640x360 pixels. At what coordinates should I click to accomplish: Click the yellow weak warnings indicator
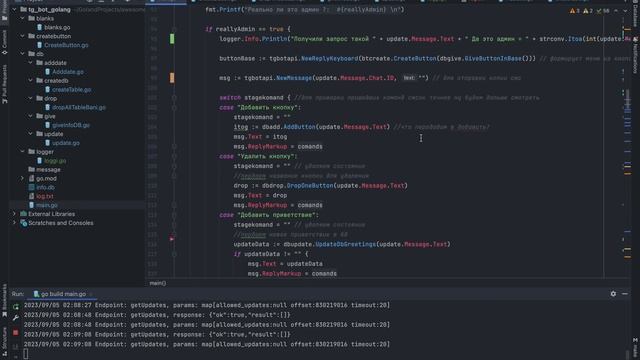(588, 11)
